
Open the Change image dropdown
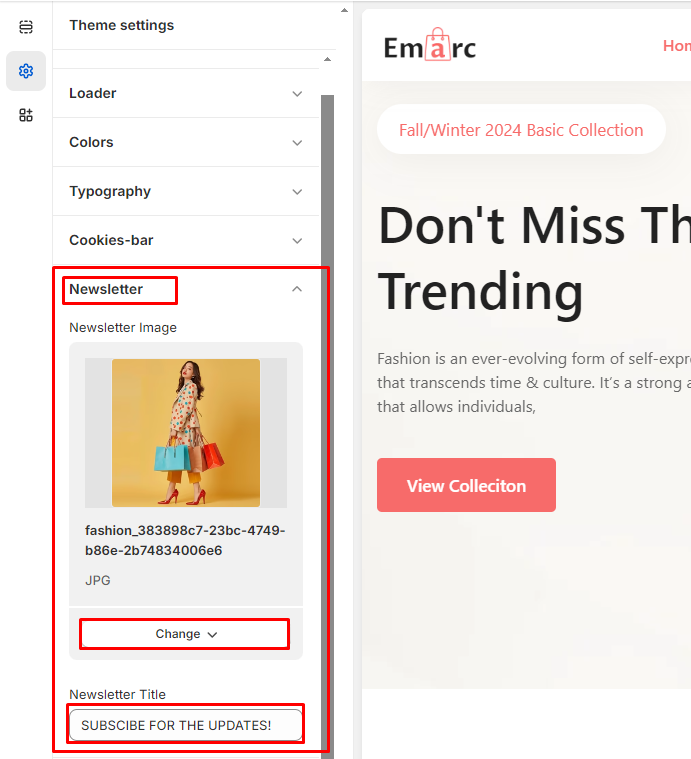[185, 634]
